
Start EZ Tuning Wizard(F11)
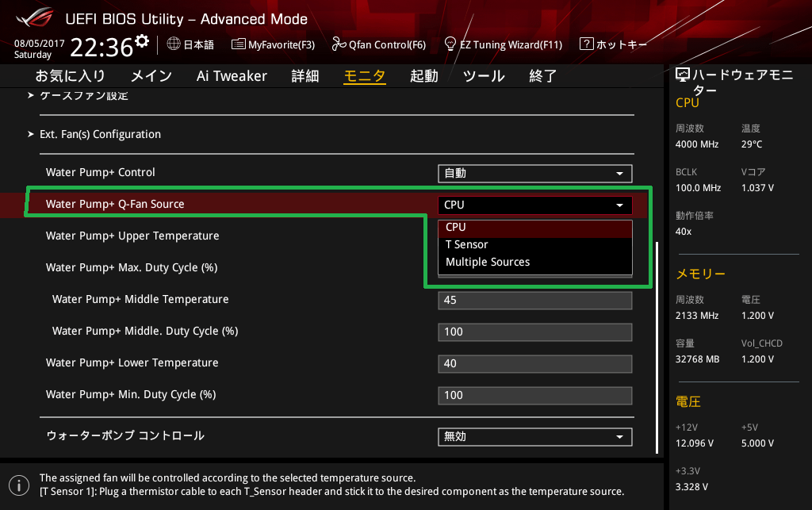click(x=511, y=44)
